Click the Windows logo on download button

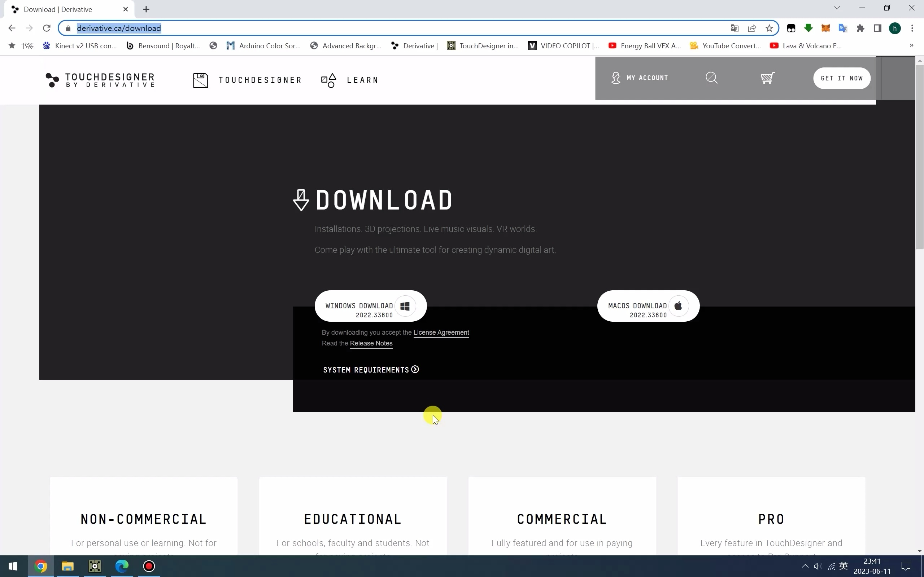(405, 306)
